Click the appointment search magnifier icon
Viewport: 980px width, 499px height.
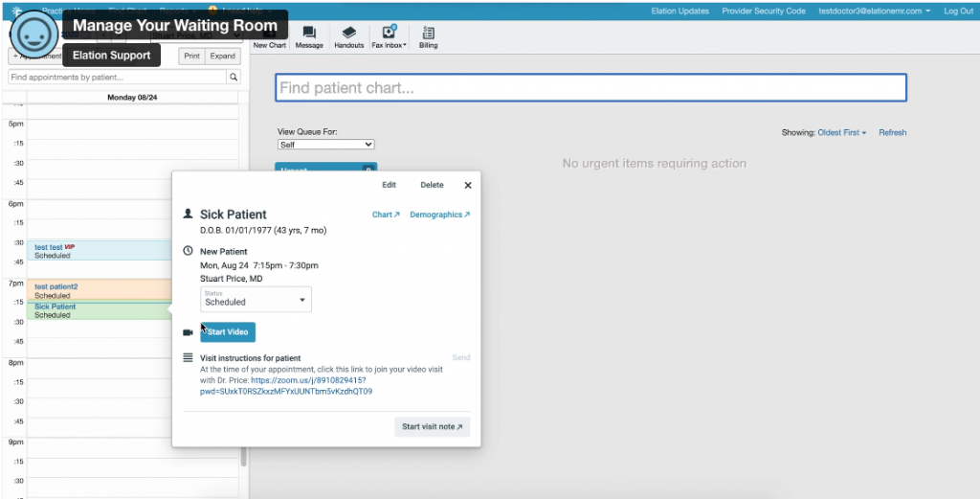coord(233,77)
